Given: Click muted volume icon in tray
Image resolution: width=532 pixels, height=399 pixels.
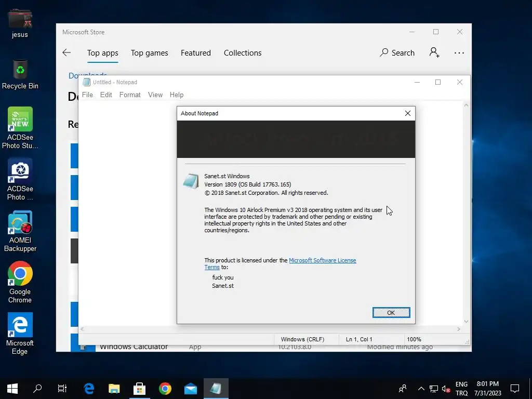Looking at the screenshot, I should (446, 389).
